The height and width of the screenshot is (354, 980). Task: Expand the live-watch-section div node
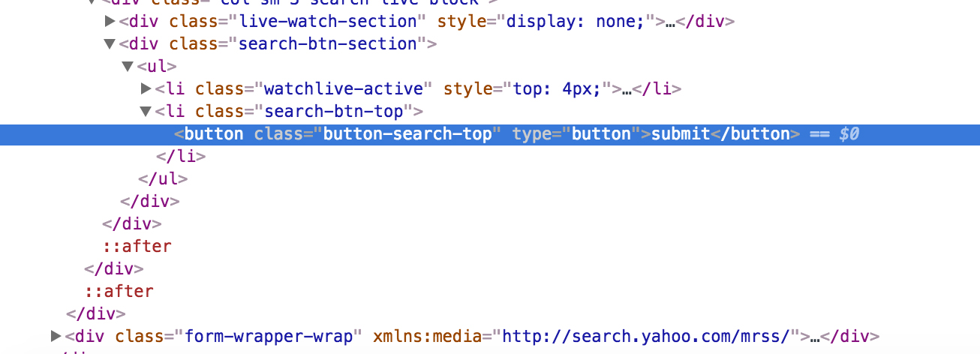tap(110, 22)
